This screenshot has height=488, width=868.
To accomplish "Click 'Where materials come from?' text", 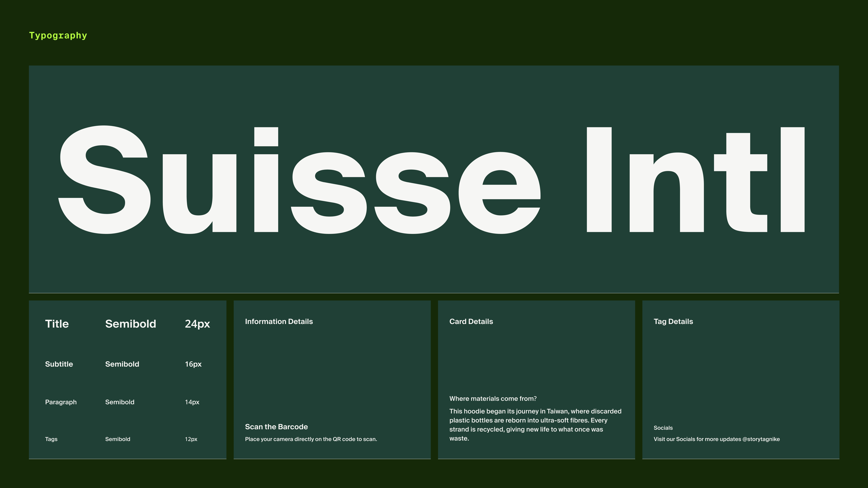I will [493, 399].
